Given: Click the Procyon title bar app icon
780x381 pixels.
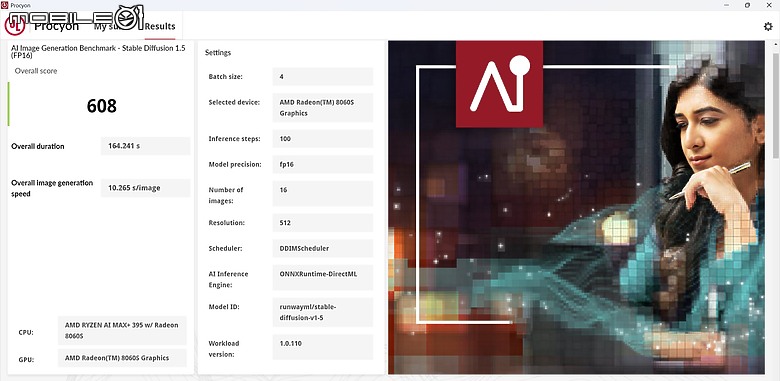Looking at the screenshot, I should (4, 5).
